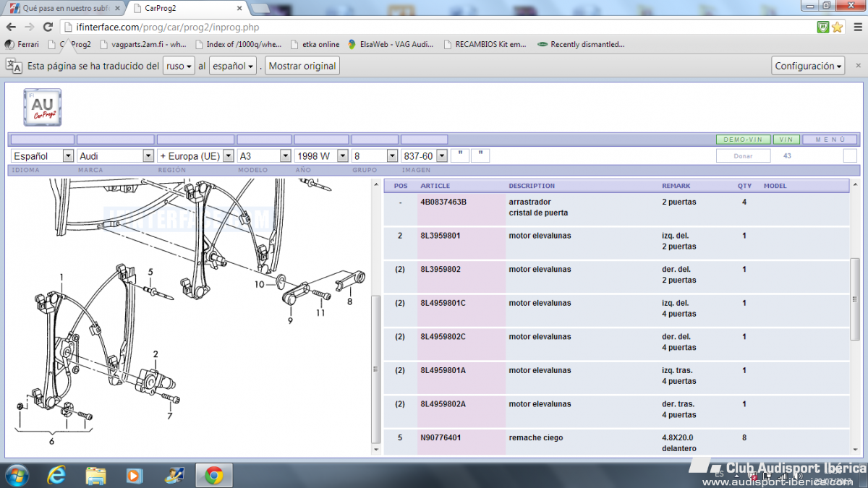
Task: Click the REMARK column header
Action: (676, 186)
